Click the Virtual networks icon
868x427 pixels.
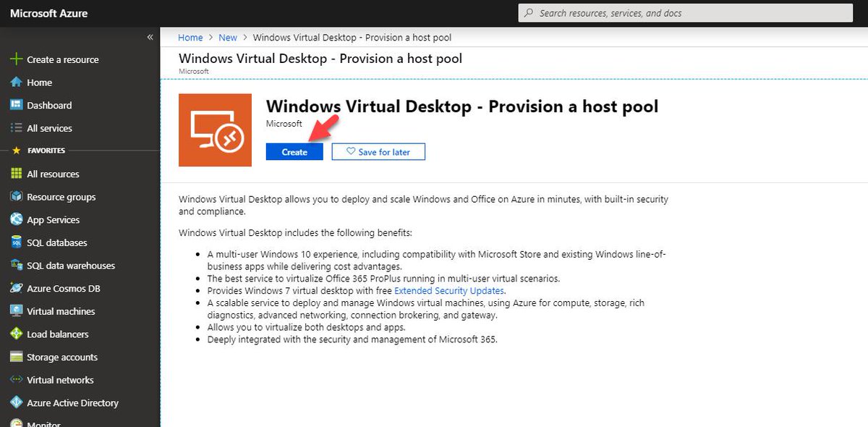click(16, 380)
